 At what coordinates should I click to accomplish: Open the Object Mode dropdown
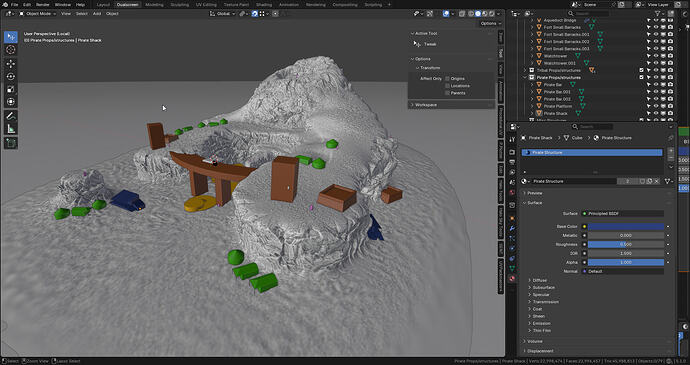pos(38,14)
